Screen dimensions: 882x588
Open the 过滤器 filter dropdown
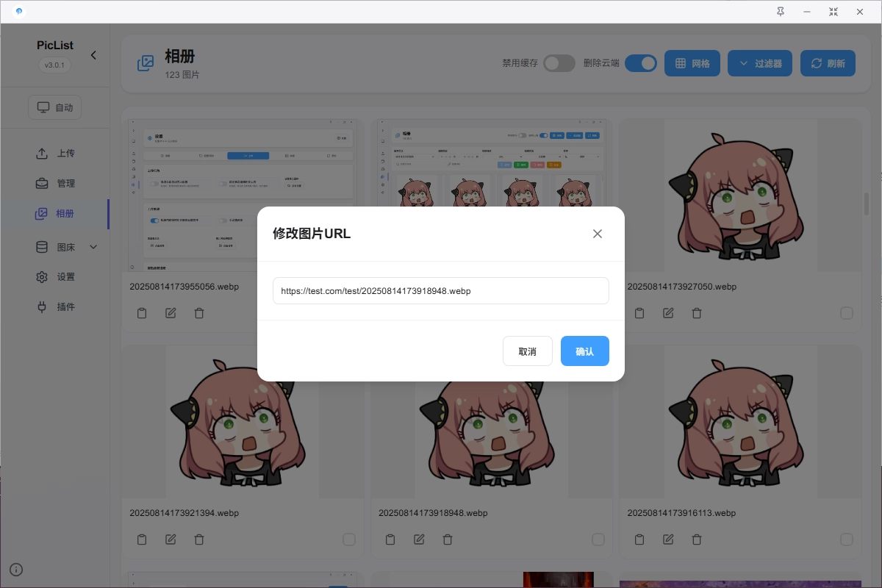click(x=761, y=63)
